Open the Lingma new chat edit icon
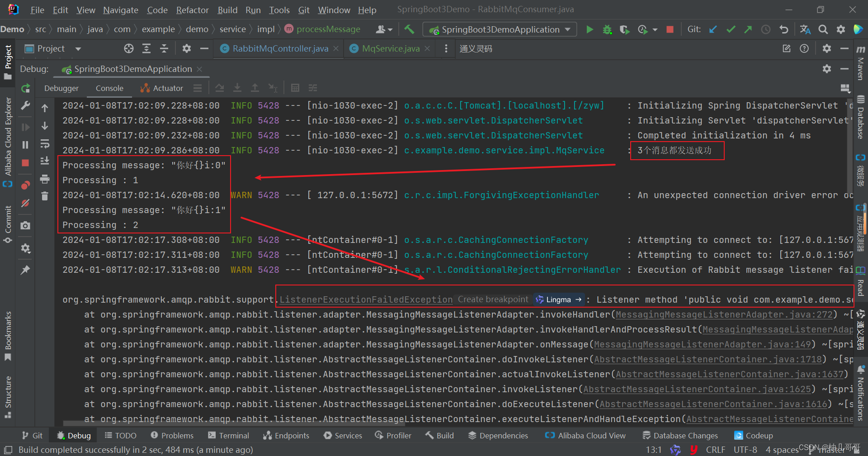Image resolution: width=868 pixels, height=456 pixels. tap(787, 48)
